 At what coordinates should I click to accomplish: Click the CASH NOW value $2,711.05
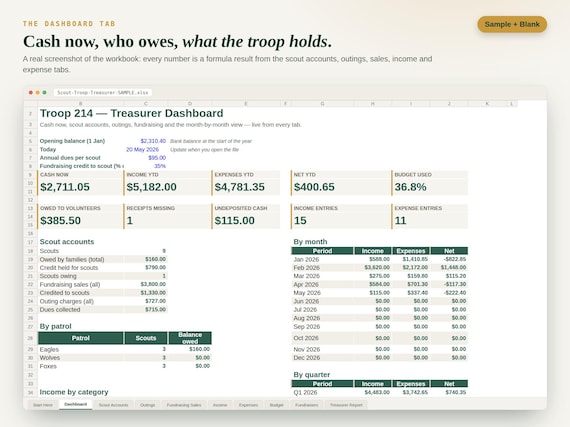pyautogui.click(x=65, y=187)
